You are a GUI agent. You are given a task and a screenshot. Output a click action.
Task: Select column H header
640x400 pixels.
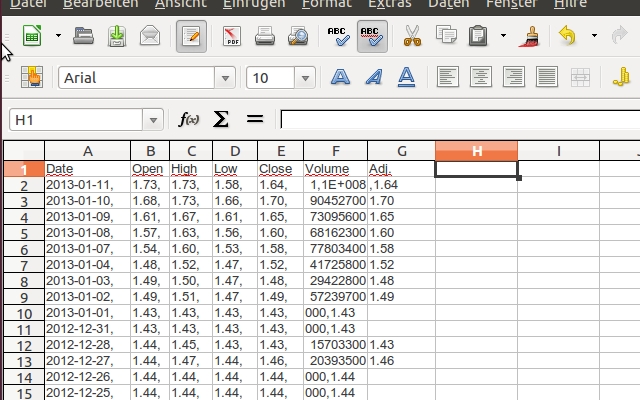(477, 151)
